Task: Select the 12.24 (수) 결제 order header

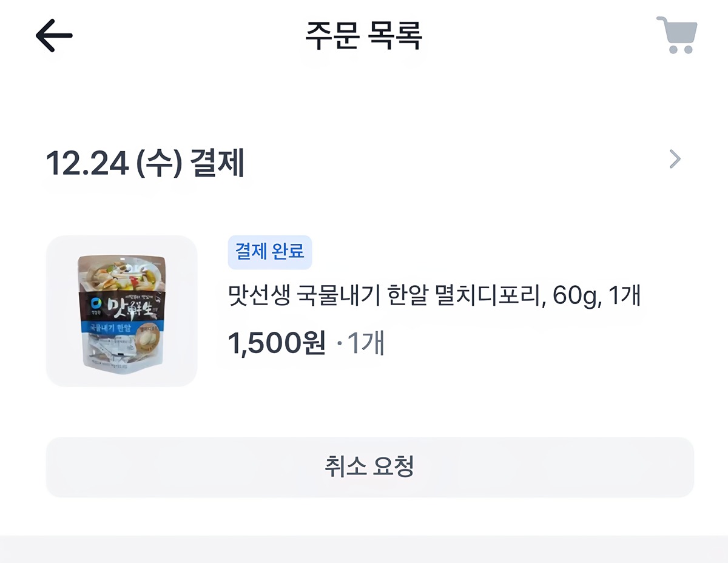Action: (x=145, y=163)
